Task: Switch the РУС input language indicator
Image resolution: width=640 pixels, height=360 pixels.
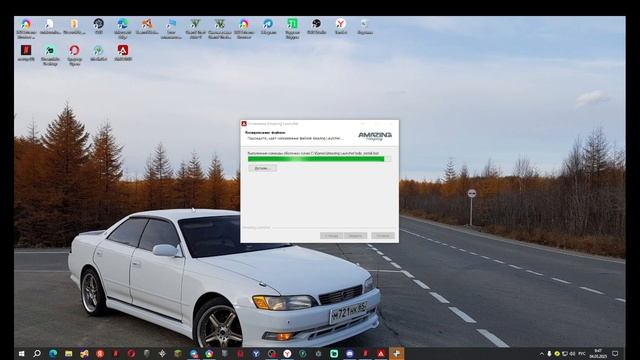Action: [x=582, y=353]
